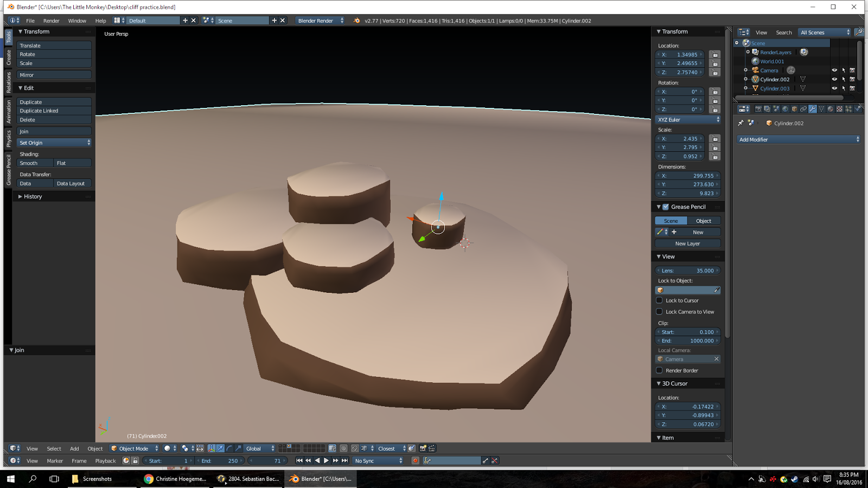
Task: Open the All Scenes display filter dropdown
Action: click(x=824, y=32)
